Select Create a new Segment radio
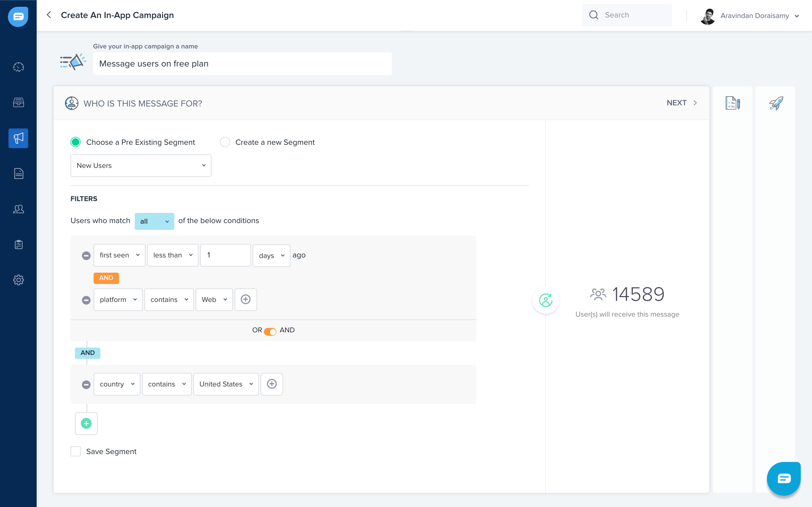Image resolution: width=812 pixels, height=507 pixels. (x=225, y=142)
